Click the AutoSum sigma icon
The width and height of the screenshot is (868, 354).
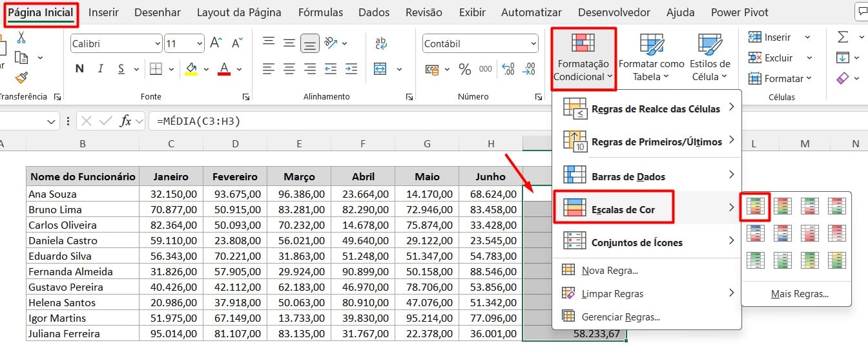843,37
